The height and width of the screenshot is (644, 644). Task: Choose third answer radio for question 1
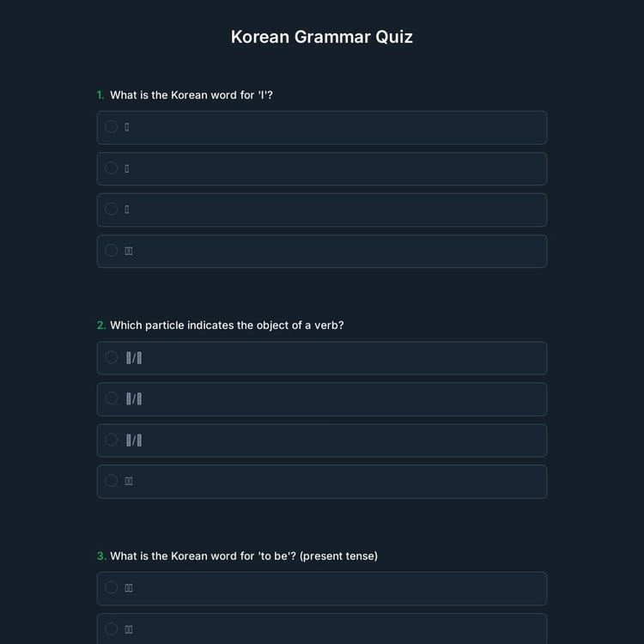(x=112, y=210)
